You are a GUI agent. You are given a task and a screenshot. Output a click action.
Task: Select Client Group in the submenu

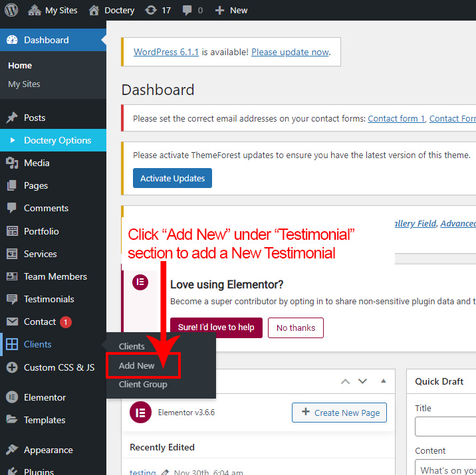tap(143, 384)
